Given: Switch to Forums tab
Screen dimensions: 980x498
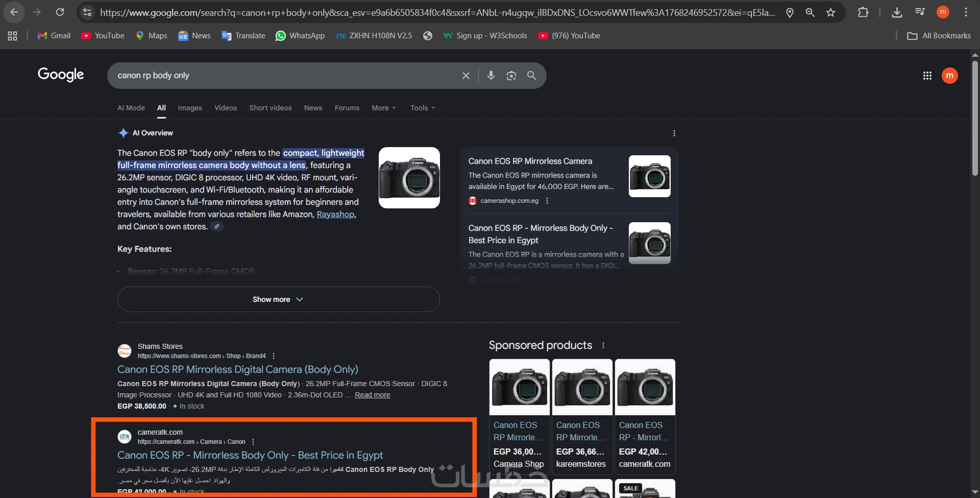Looking at the screenshot, I should (x=347, y=108).
